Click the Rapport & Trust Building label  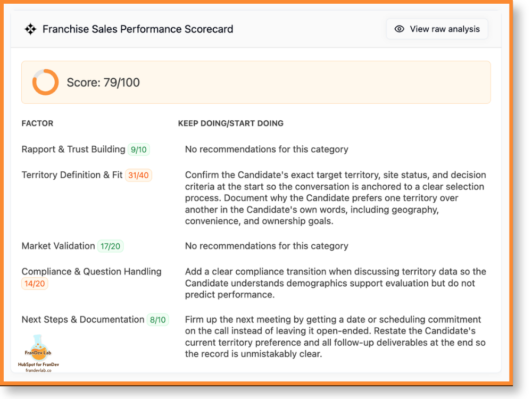(x=73, y=149)
